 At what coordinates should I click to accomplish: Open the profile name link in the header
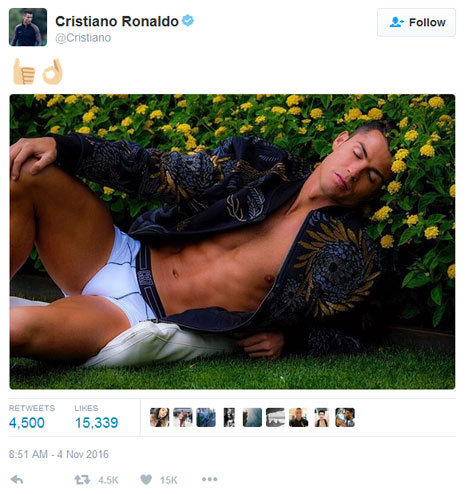coord(117,21)
